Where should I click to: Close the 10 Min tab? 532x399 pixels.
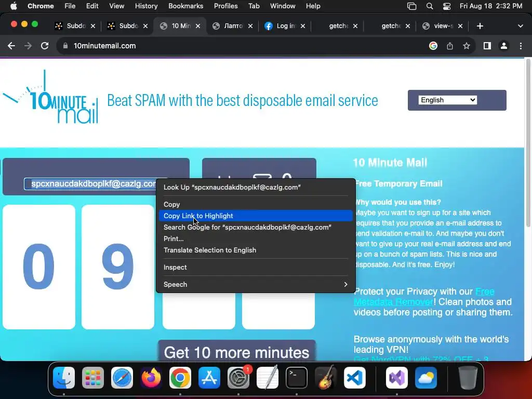198,26
